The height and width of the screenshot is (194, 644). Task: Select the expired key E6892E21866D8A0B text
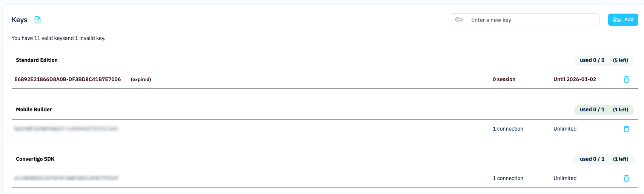click(68, 79)
